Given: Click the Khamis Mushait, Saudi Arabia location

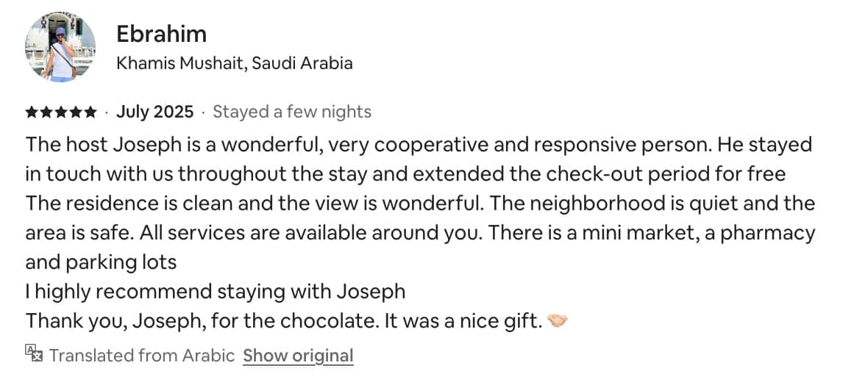Looking at the screenshot, I should pos(235,63).
